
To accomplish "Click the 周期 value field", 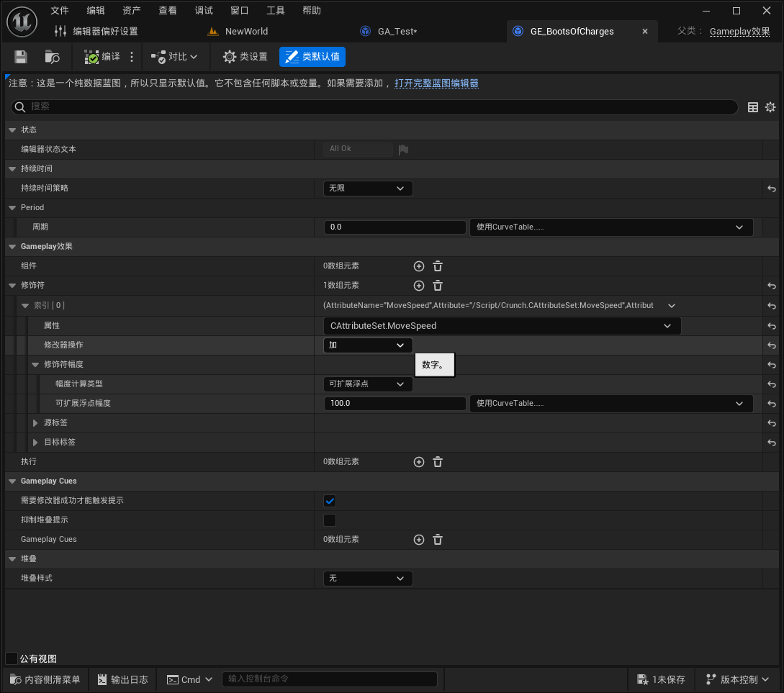I will (395, 227).
